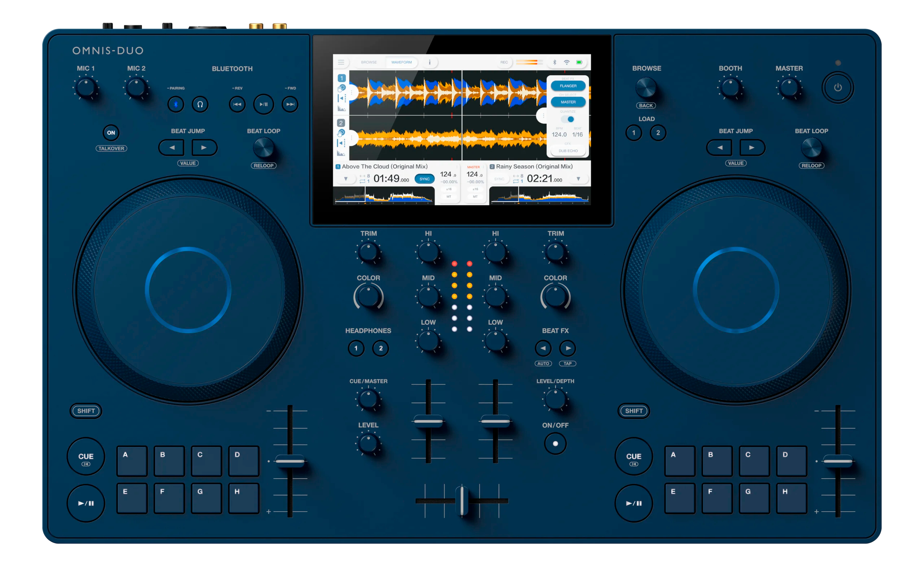Viewport: 924px width, 567px height.
Task: Tap the Rainy Season (Original Mix) title
Action: tap(534, 167)
